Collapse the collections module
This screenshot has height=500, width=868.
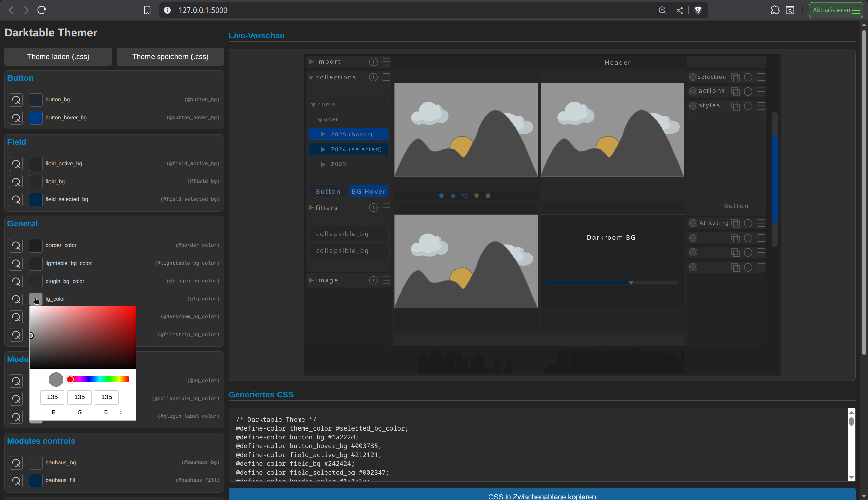(311, 78)
